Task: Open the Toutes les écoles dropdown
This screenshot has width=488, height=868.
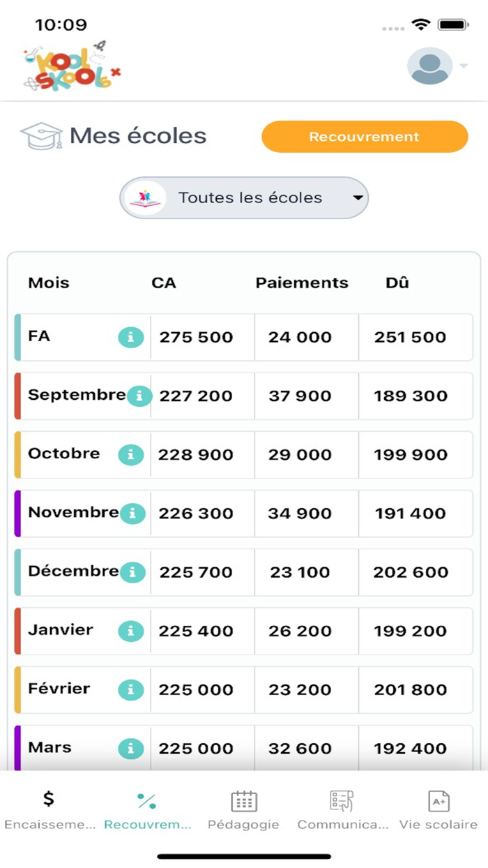Action: click(244, 198)
